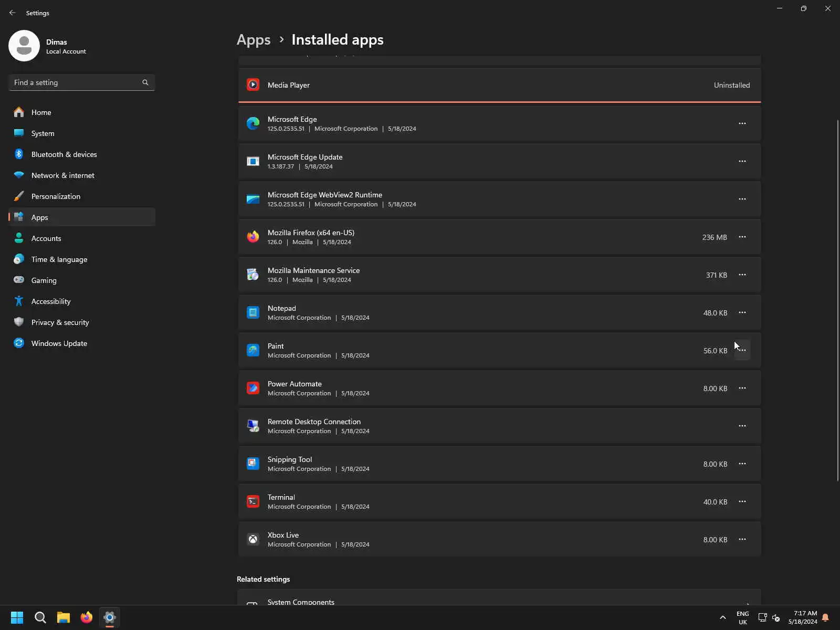Open more options for Terminal
Viewport: 840px width, 630px height.
click(x=742, y=501)
